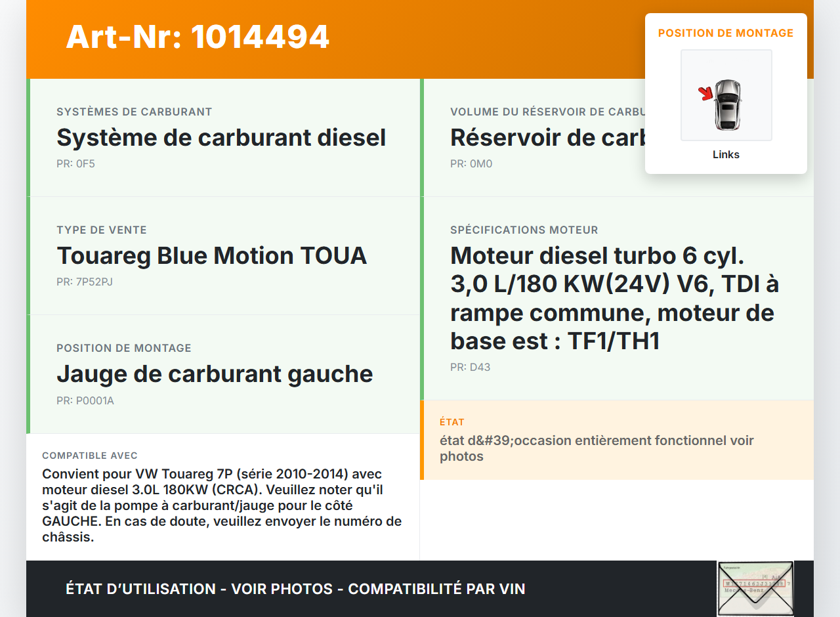Click the COMPATIBLE AVEC description paragraph
This screenshot has width=840, height=617.
point(222,505)
